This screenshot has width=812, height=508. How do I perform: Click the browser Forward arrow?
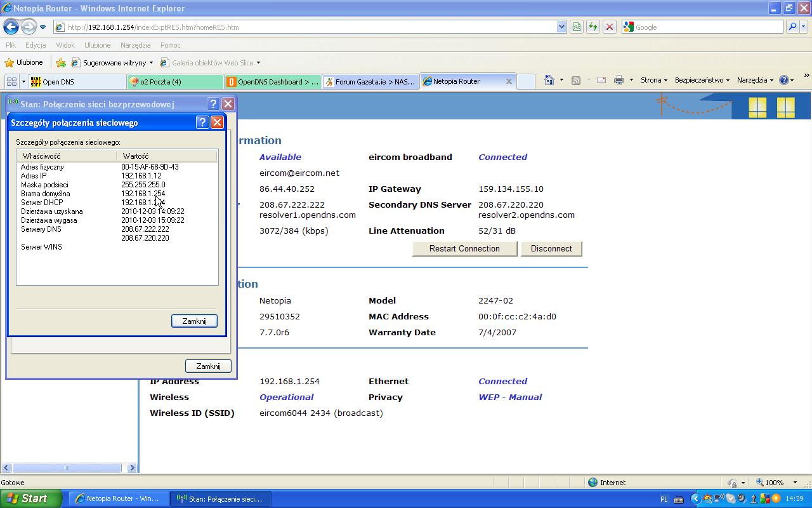click(x=29, y=27)
